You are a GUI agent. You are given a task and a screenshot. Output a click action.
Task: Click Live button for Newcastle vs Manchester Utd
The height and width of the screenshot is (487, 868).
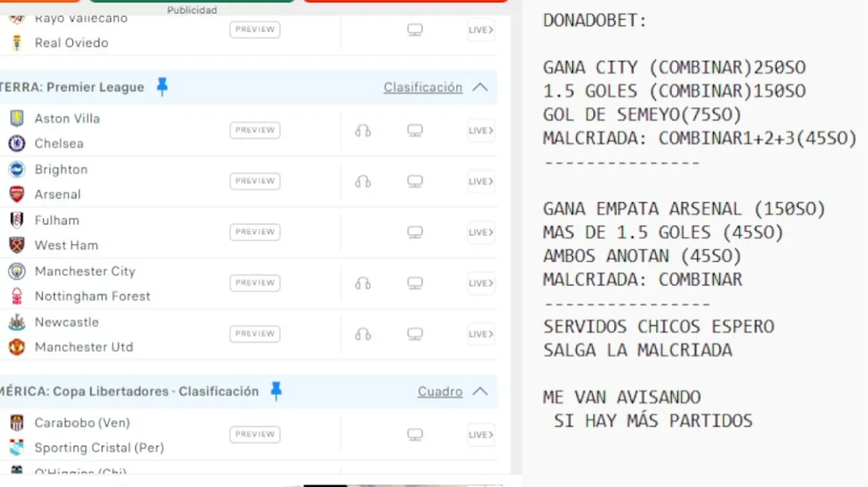coord(481,334)
